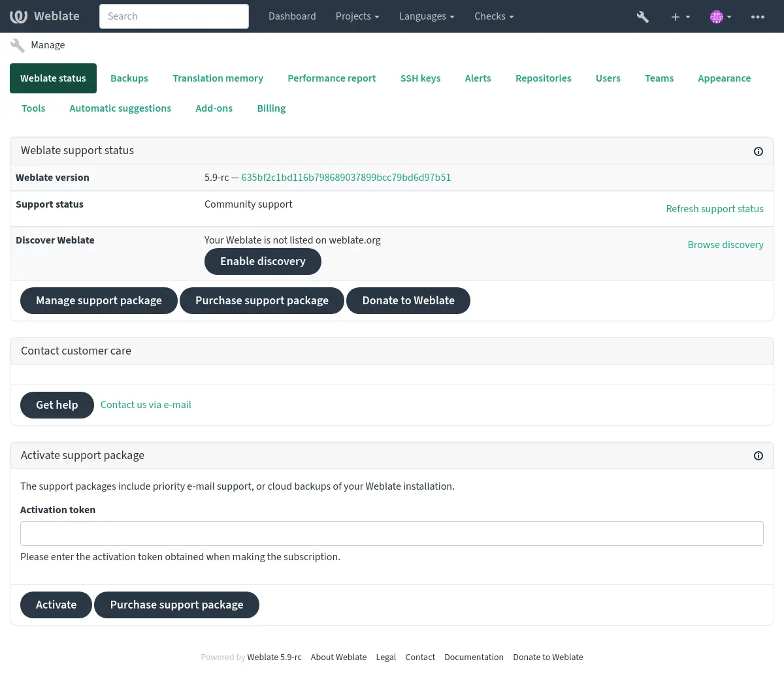Select the Weblate status tab
Image resolution: width=784 pixels, height=696 pixels.
point(53,78)
